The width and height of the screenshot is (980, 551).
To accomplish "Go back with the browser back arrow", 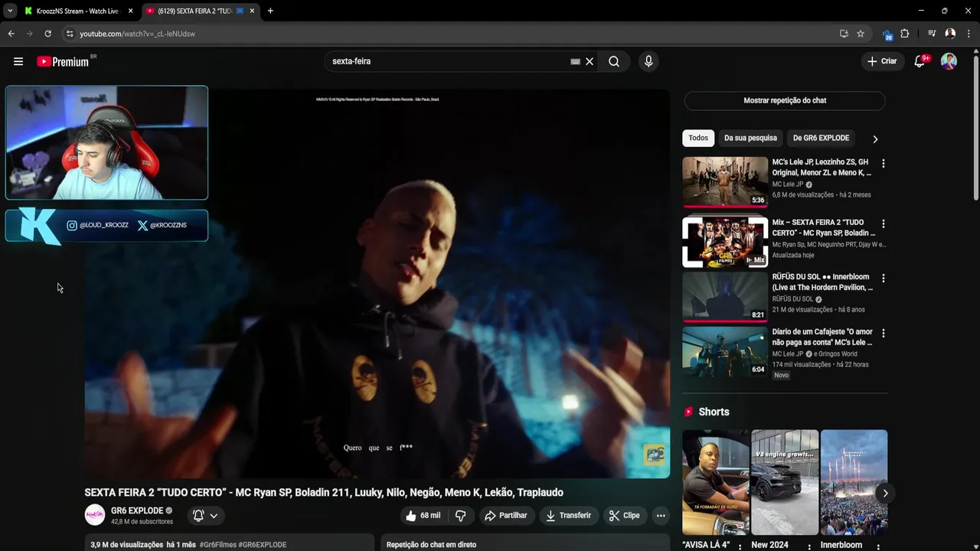I will 11,34.
